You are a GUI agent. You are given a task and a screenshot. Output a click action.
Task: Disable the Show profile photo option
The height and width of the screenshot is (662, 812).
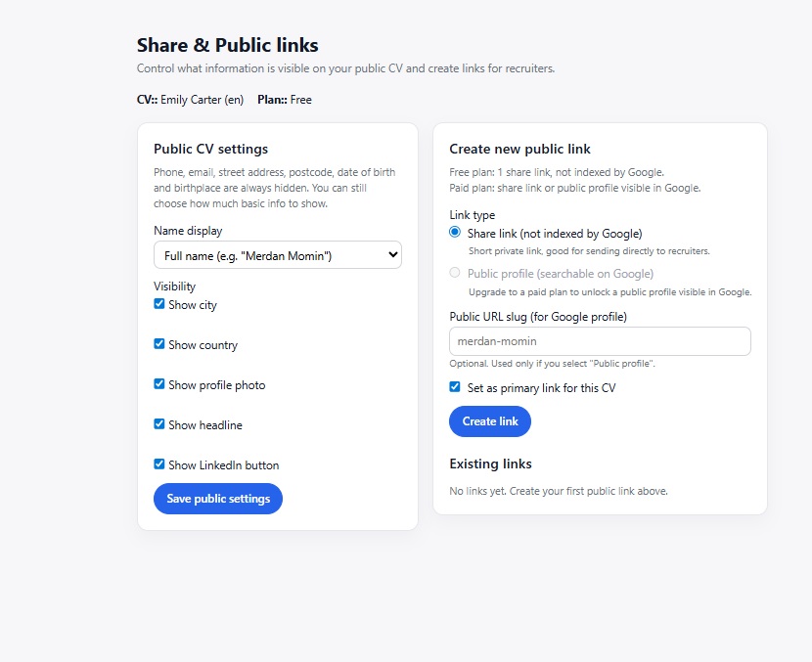pyautogui.click(x=159, y=384)
